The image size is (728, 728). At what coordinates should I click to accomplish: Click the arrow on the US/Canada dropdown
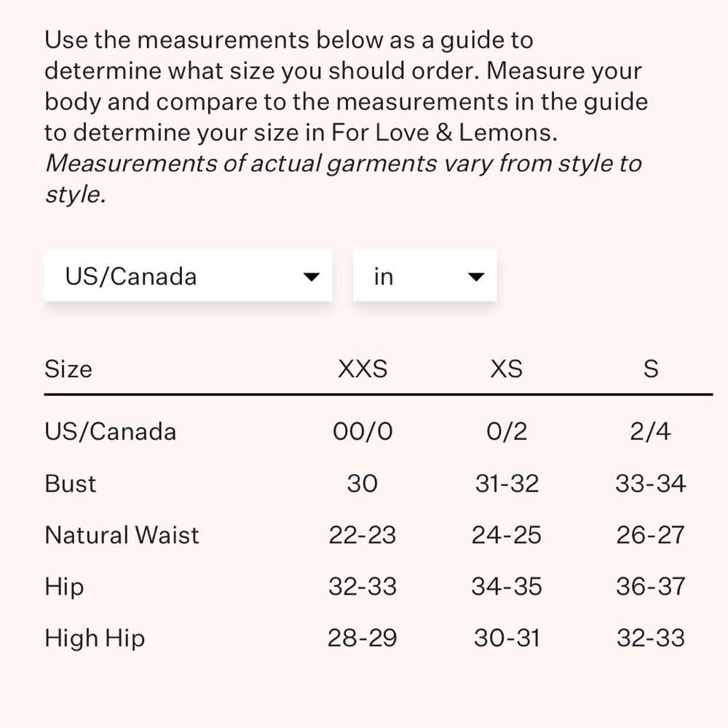(x=311, y=277)
